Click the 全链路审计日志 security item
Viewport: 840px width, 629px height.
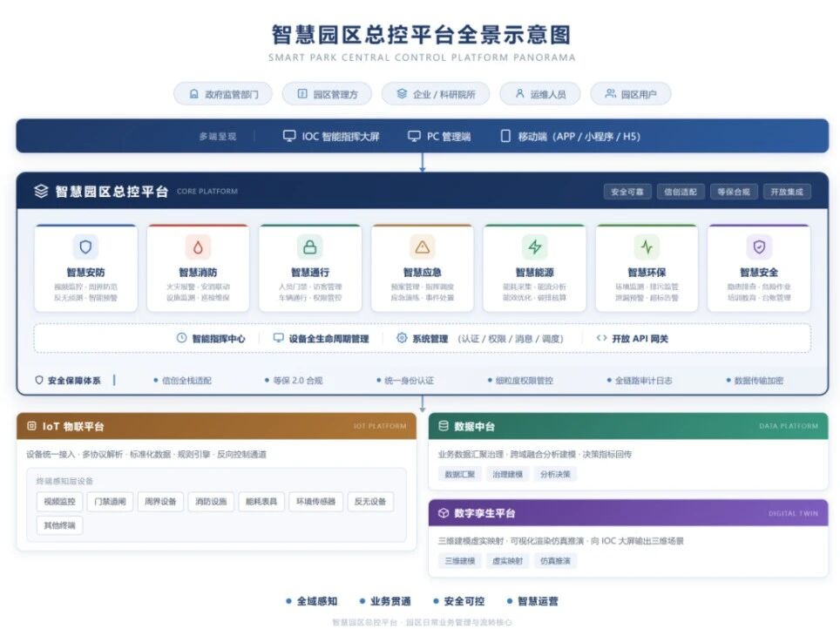click(640, 381)
